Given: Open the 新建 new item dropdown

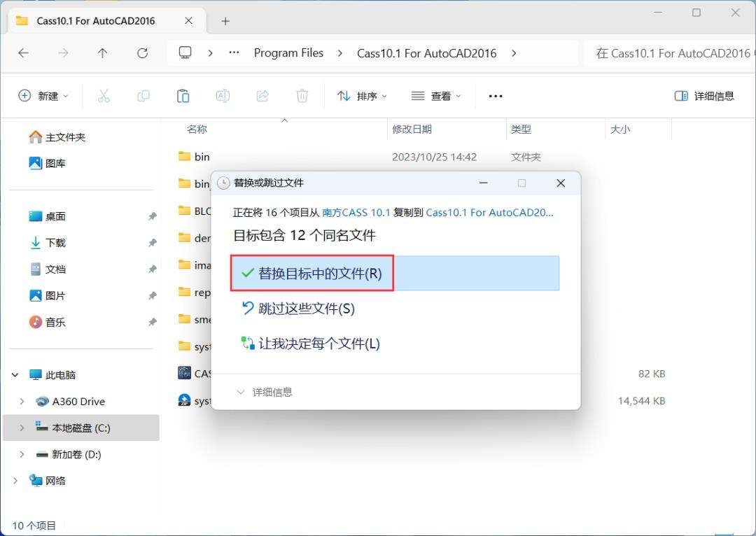Looking at the screenshot, I should pos(43,96).
